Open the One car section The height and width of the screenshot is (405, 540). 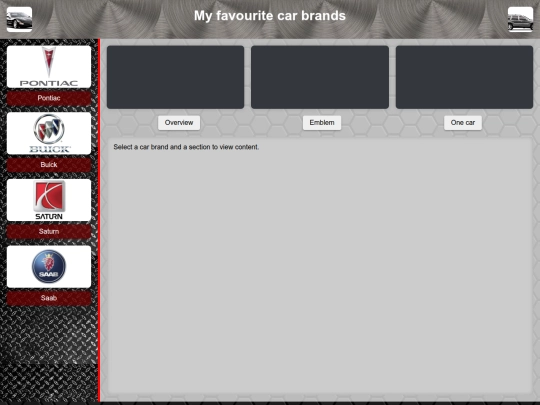[463, 123]
